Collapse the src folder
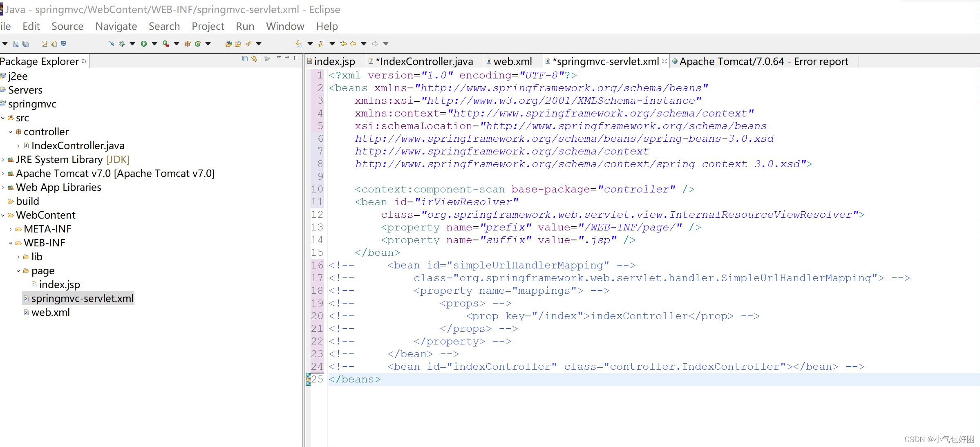 tap(3, 118)
